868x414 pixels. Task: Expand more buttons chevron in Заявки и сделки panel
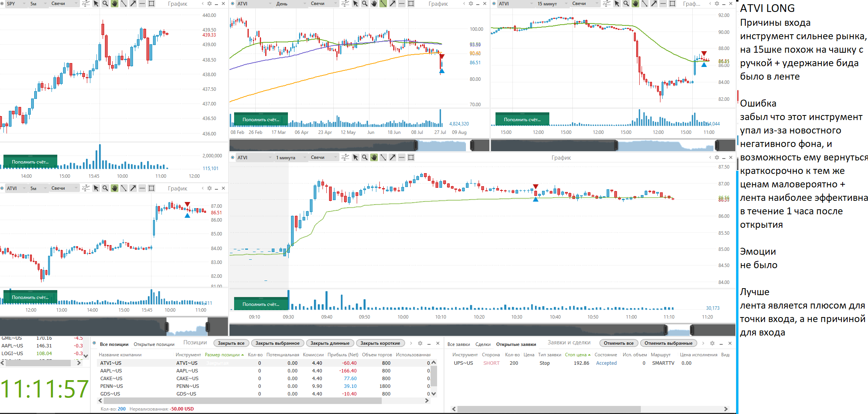703,343
